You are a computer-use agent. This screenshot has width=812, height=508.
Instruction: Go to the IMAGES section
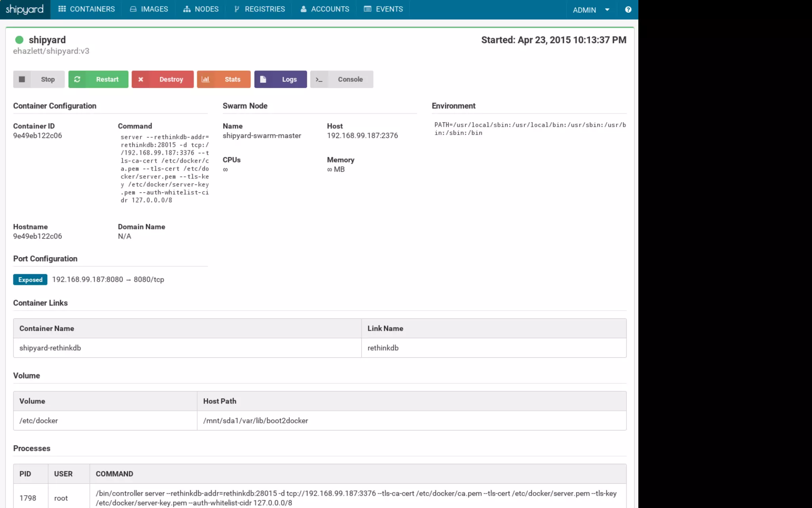pyautogui.click(x=149, y=9)
